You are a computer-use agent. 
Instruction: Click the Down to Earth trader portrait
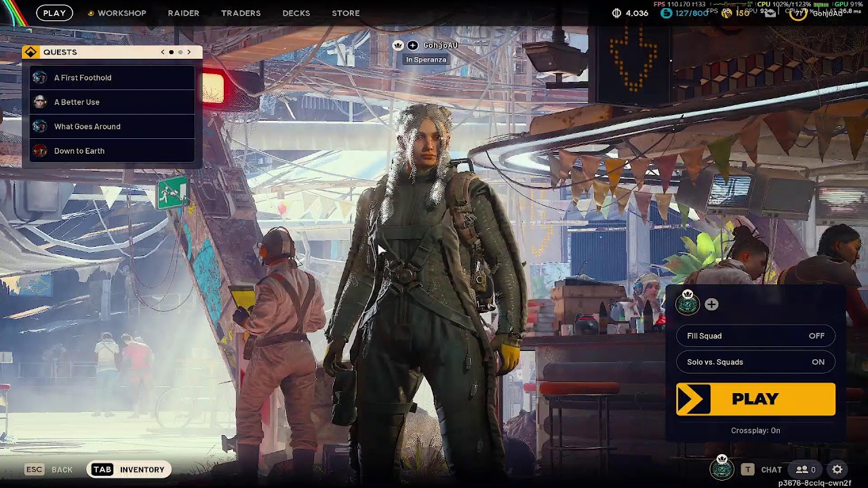(40, 150)
